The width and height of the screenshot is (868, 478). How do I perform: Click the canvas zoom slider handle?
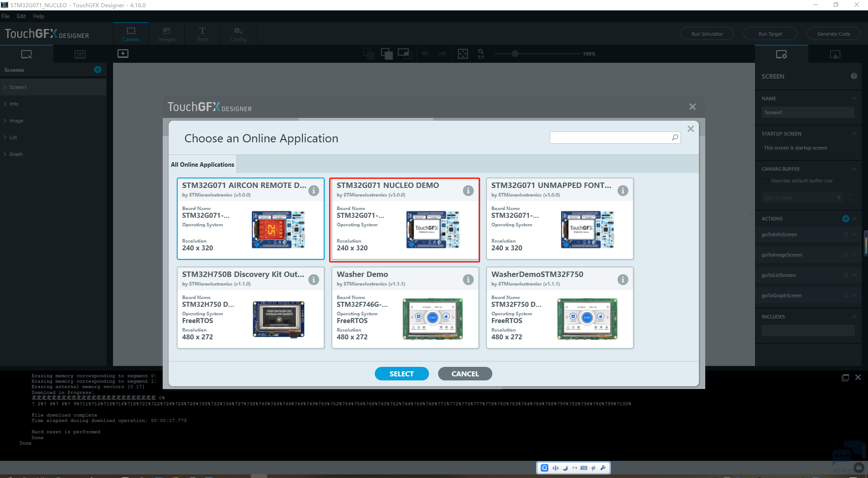pyautogui.click(x=515, y=54)
